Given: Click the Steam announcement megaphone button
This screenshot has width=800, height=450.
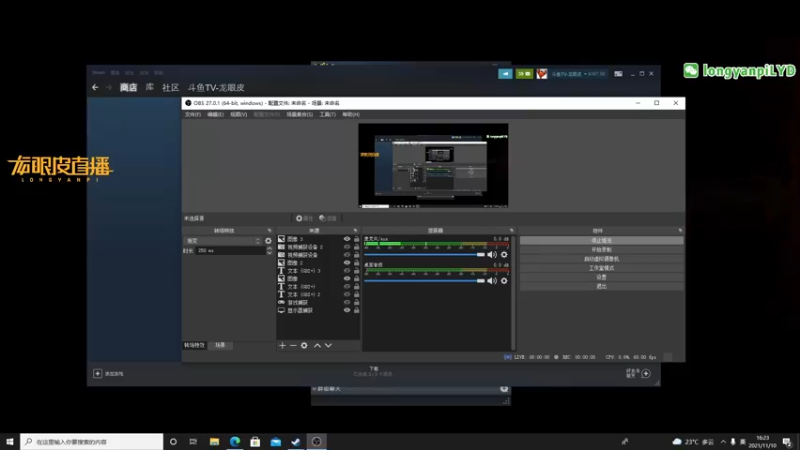Looking at the screenshot, I should (x=505, y=74).
